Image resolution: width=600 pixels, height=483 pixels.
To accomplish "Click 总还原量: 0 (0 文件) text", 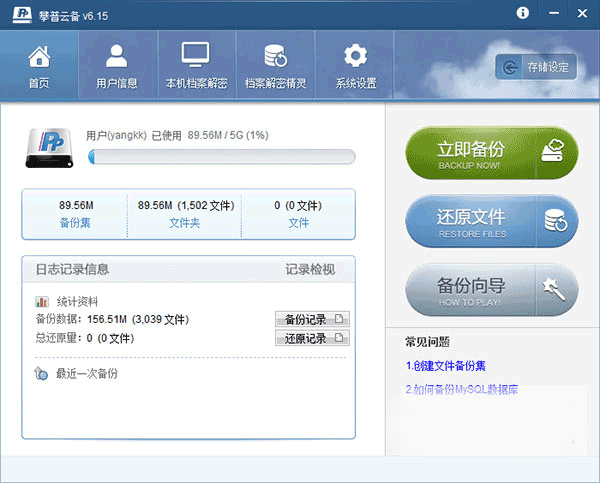I will 85,338.
